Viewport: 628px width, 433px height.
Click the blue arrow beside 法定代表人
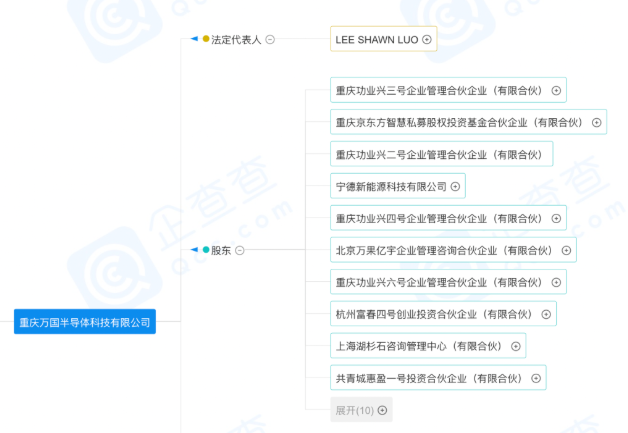(194, 39)
